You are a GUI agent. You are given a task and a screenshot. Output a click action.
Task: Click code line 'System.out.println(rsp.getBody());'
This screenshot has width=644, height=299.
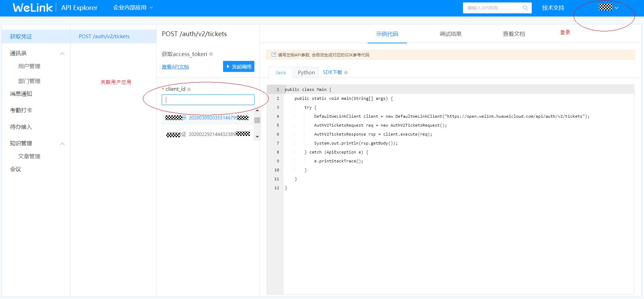tap(356, 143)
